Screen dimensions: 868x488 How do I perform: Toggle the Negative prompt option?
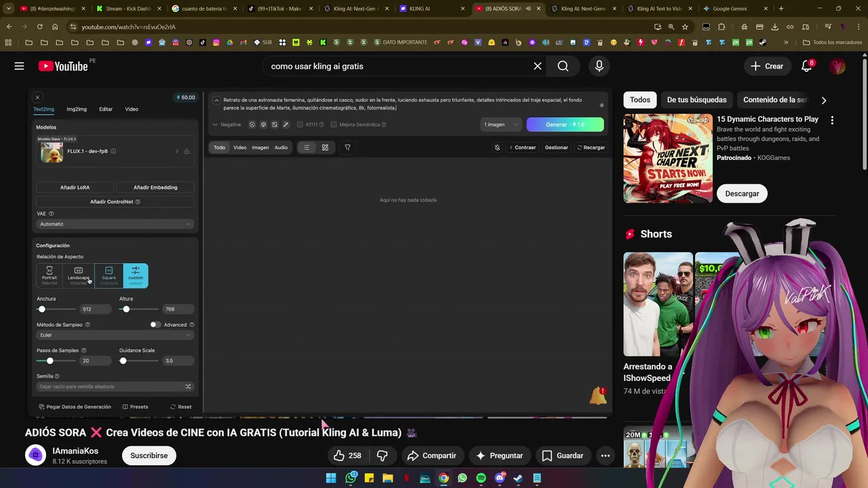(x=226, y=125)
